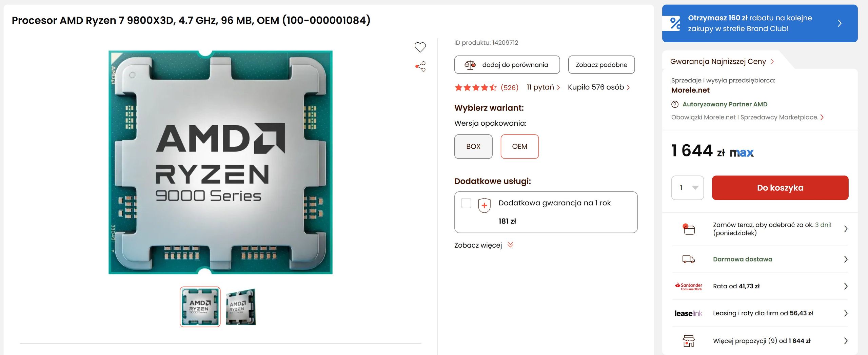Viewport: 868px width, 355px height.
Task: Select the first front-view processor thumbnail
Action: (x=200, y=307)
